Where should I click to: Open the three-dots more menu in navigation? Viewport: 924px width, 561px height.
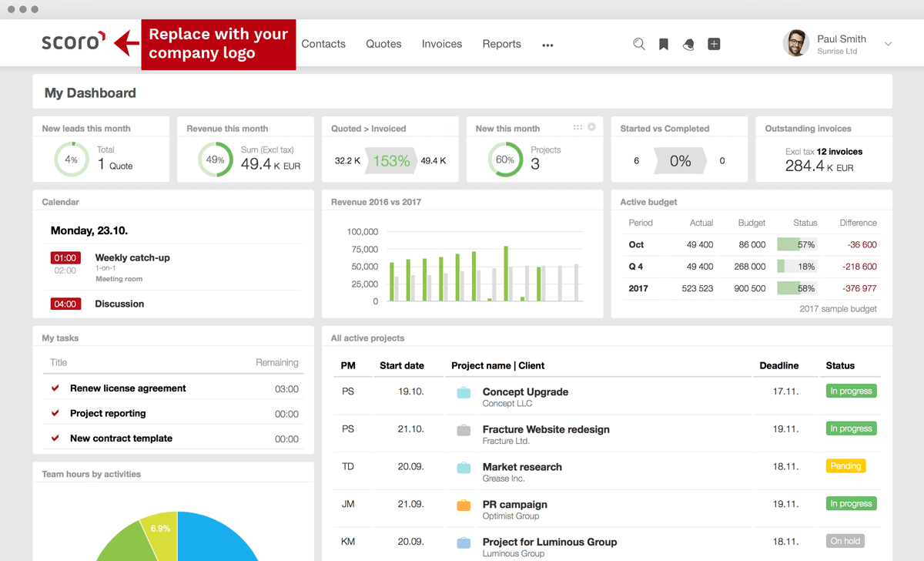547,45
